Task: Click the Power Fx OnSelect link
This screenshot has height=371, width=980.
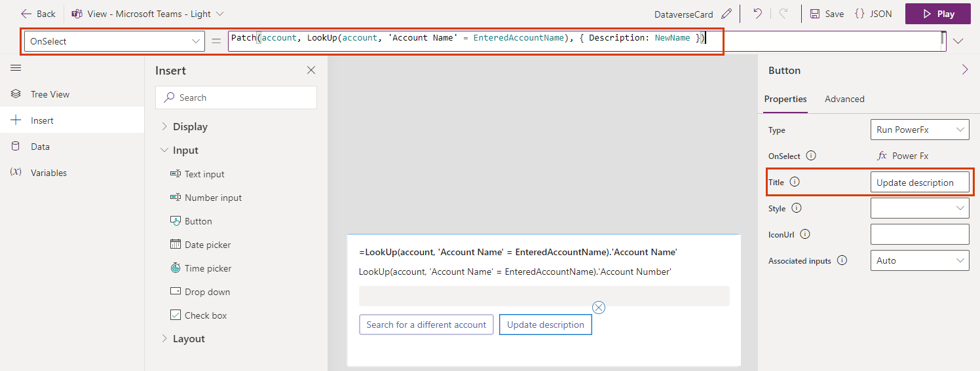Action: [903, 156]
